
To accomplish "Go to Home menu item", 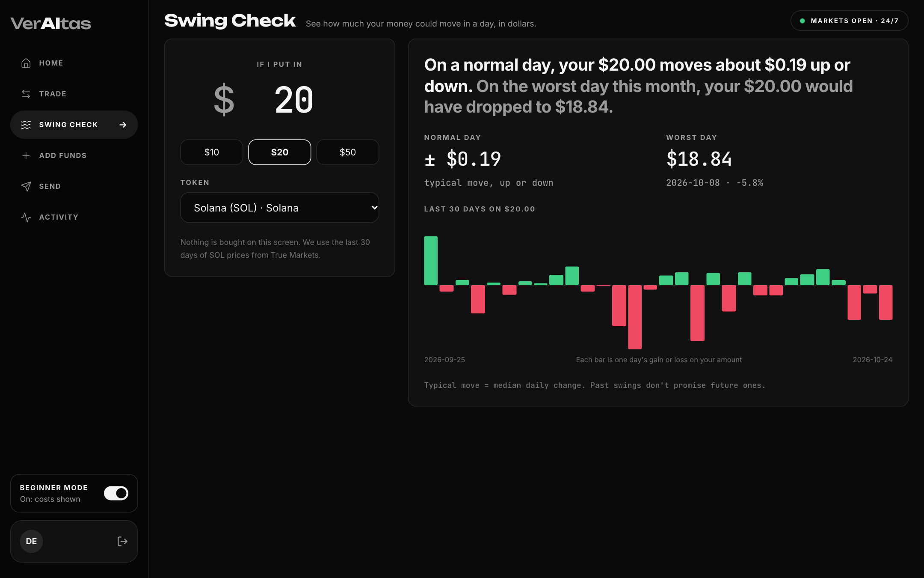I will click(74, 63).
